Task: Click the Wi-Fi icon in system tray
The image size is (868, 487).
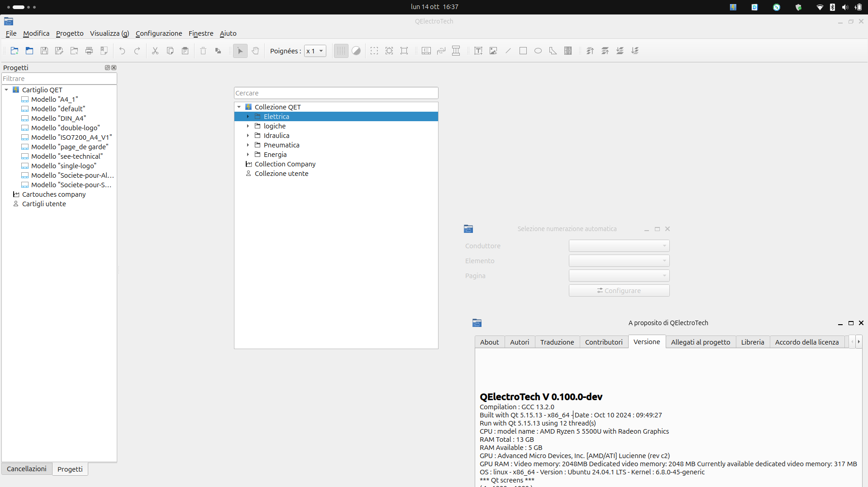Action: (820, 7)
